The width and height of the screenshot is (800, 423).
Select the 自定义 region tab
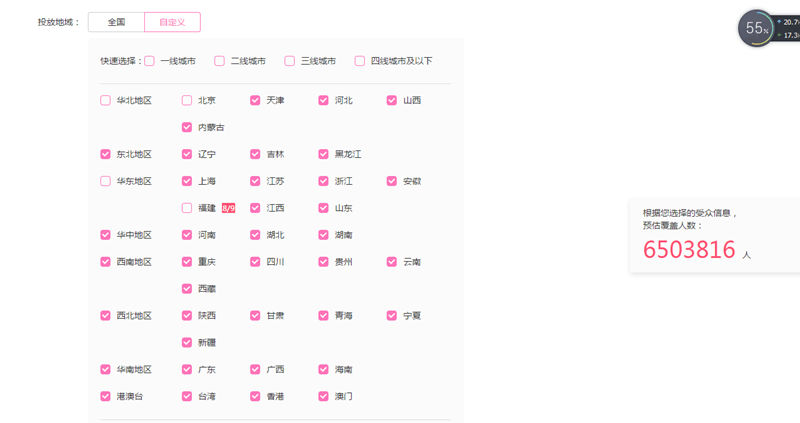pos(172,22)
